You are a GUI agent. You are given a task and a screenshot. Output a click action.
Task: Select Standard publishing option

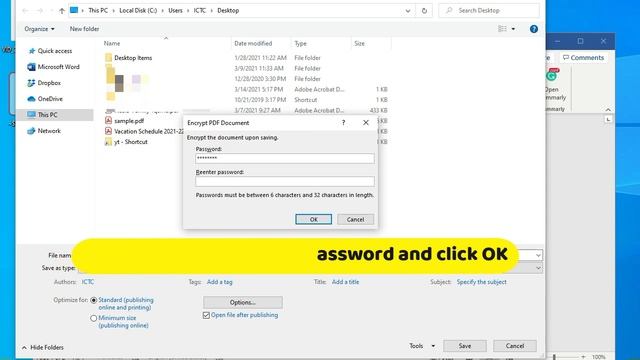pos(93,300)
